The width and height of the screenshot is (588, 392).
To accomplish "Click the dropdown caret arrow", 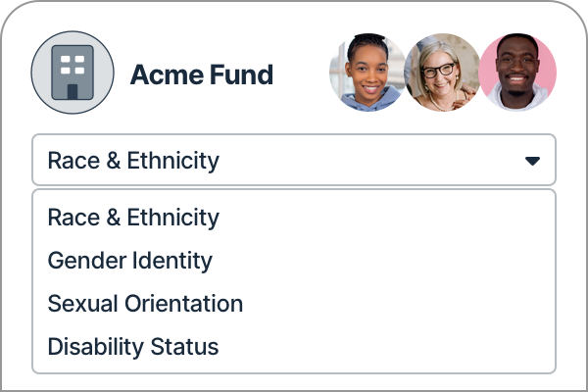I will tap(532, 161).
